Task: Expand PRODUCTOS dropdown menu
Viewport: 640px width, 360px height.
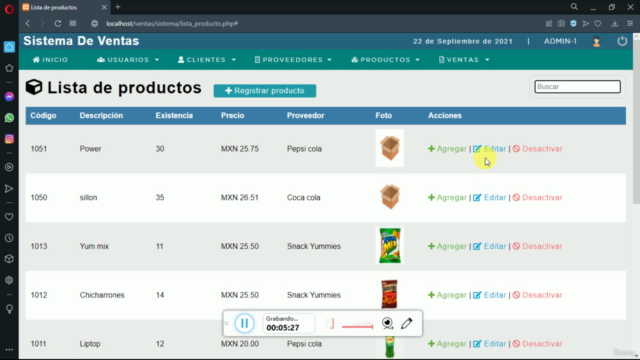Action: (x=385, y=60)
